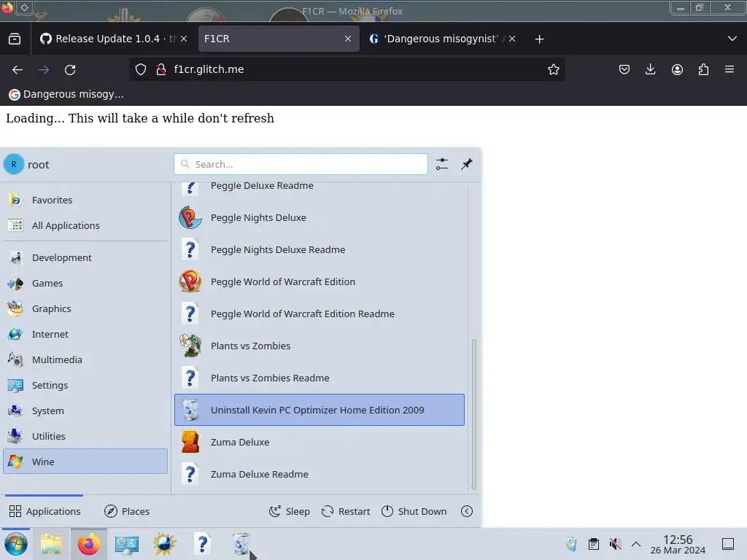Click the f1cr.glitch.me address bar
This screenshot has height=560, width=747.
tap(348, 69)
